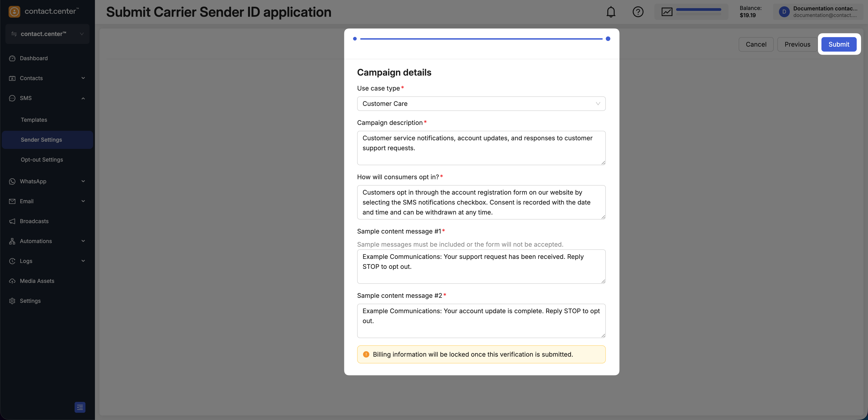Click the Media Assets cloud icon
This screenshot has height=420, width=868.
(x=12, y=281)
